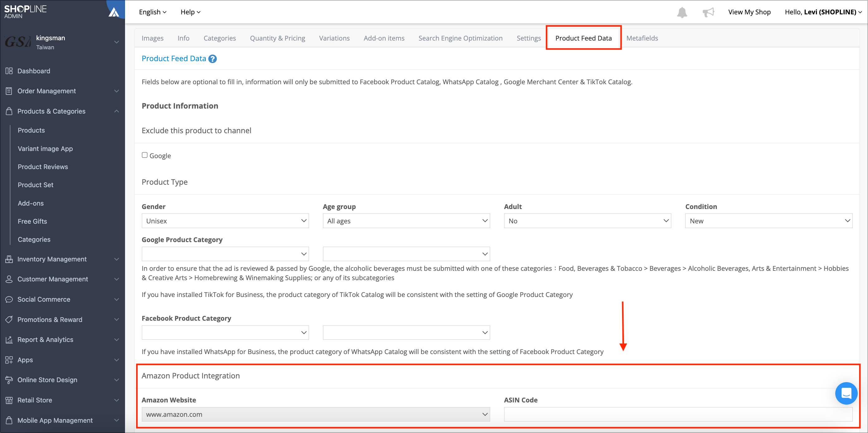Toggle the Google exclude checkbox
868x433 pixels.
point(145,155)
